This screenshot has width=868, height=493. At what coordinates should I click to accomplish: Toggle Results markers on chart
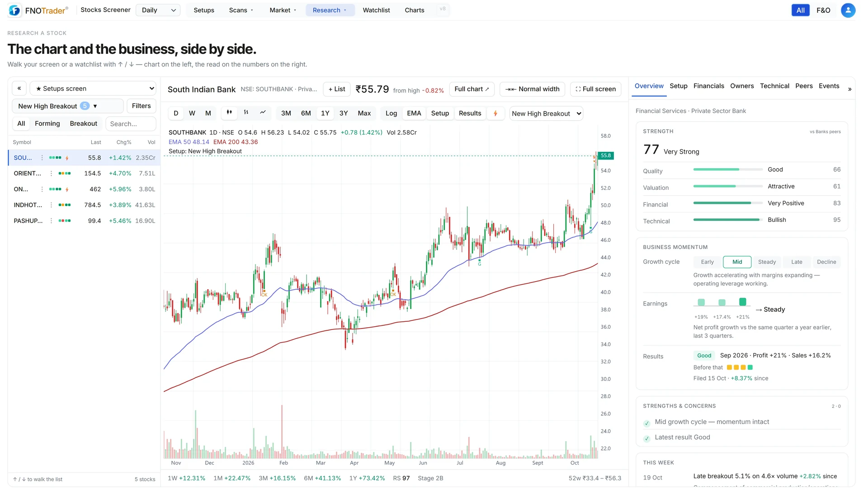(x=470, y=113)
